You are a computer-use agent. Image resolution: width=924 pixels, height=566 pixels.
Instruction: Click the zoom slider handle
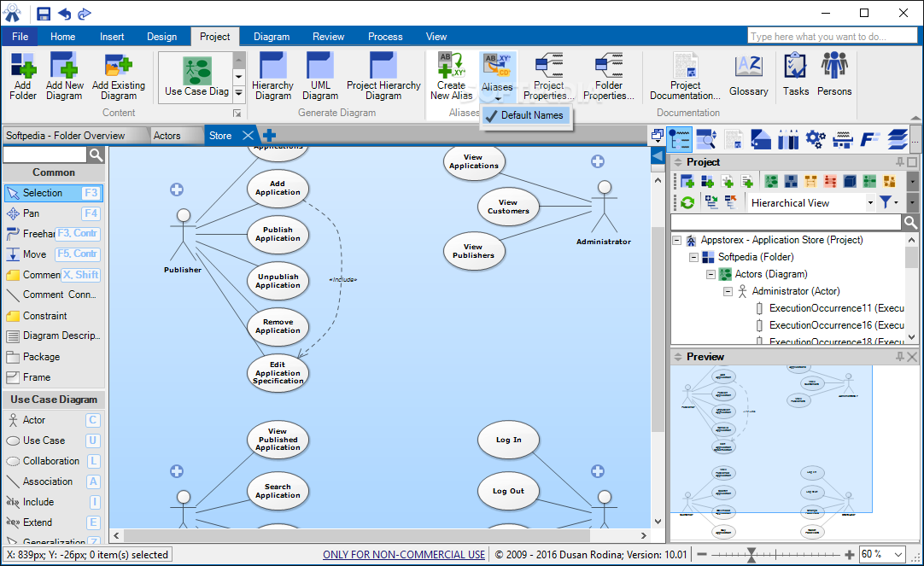(x=751, y=554)
